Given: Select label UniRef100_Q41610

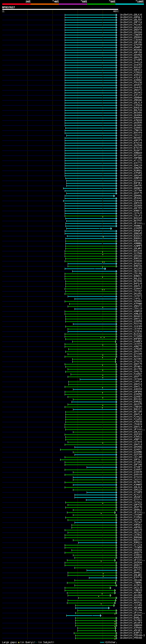Looking at the screenshot, I should coord(131,263).
